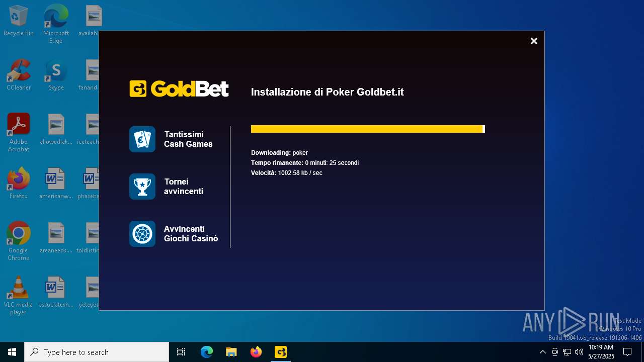Image resolution: width=644 pixels, height=362 pixels.
Task: Open Task View from the taskbar
Action: (181, 352)
